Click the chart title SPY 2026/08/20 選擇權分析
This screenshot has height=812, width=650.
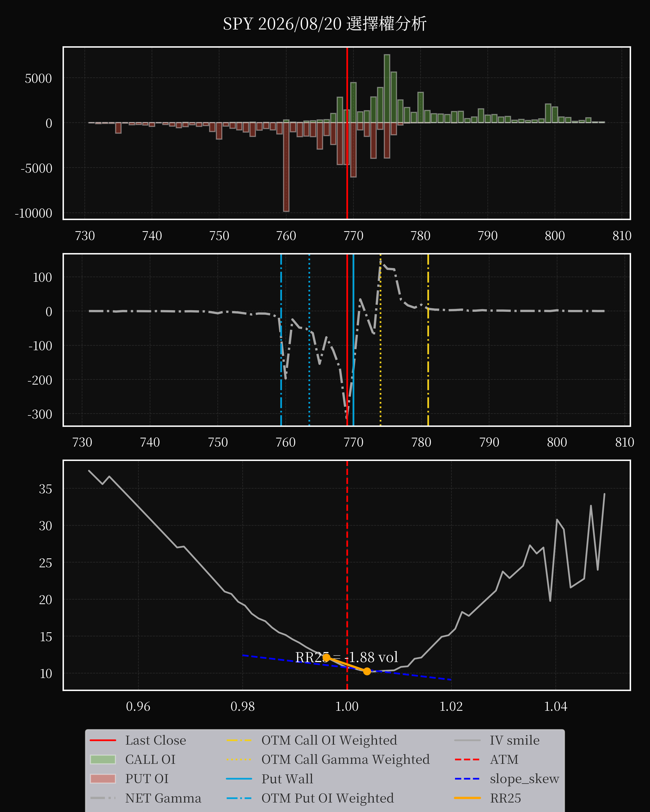pyautogui.click(x=324, y=24)
